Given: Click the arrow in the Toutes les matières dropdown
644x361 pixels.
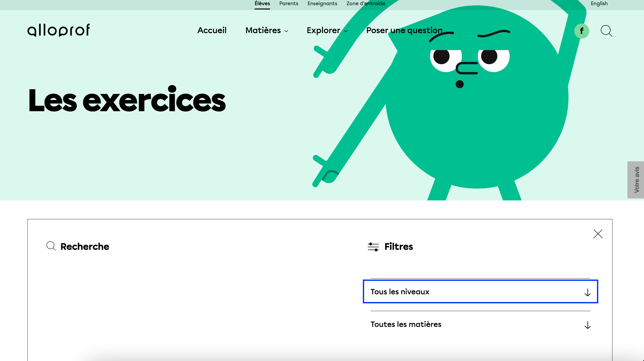Looking at the screenshot, I should coord(587,325).
